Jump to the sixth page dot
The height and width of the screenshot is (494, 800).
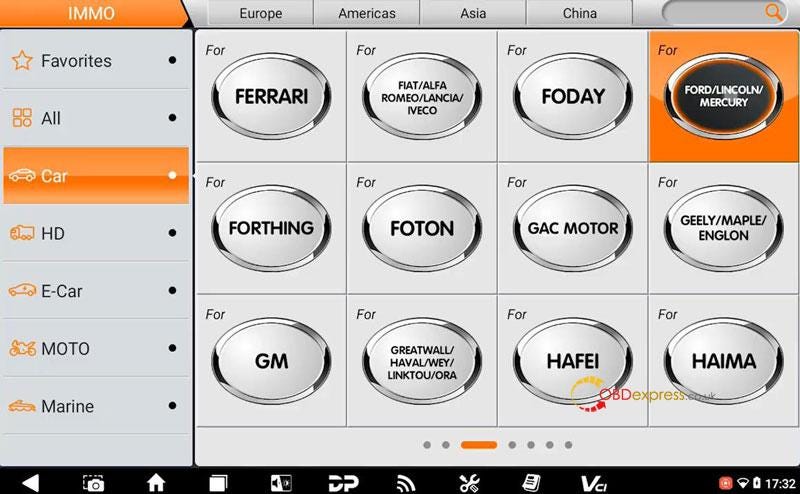549,445
